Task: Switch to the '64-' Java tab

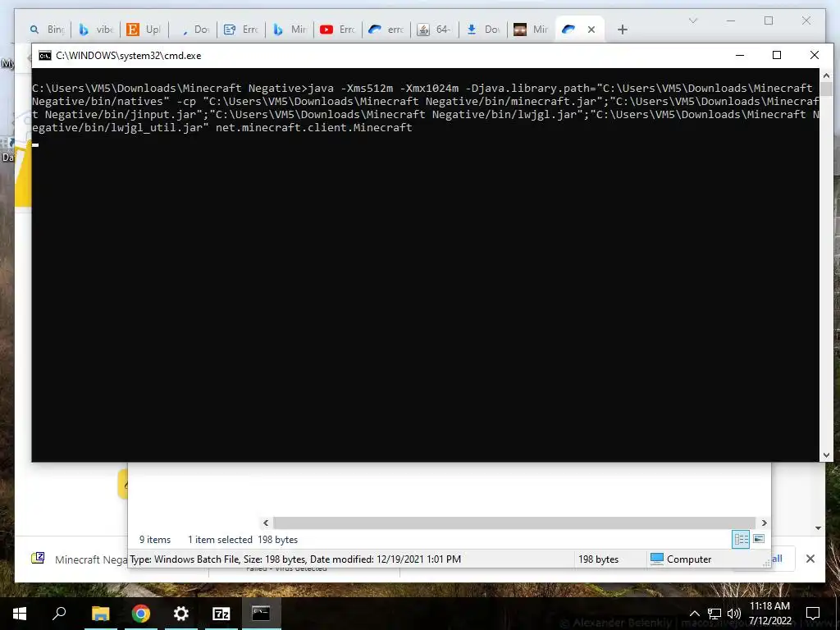Action: [x=435, y=30]
